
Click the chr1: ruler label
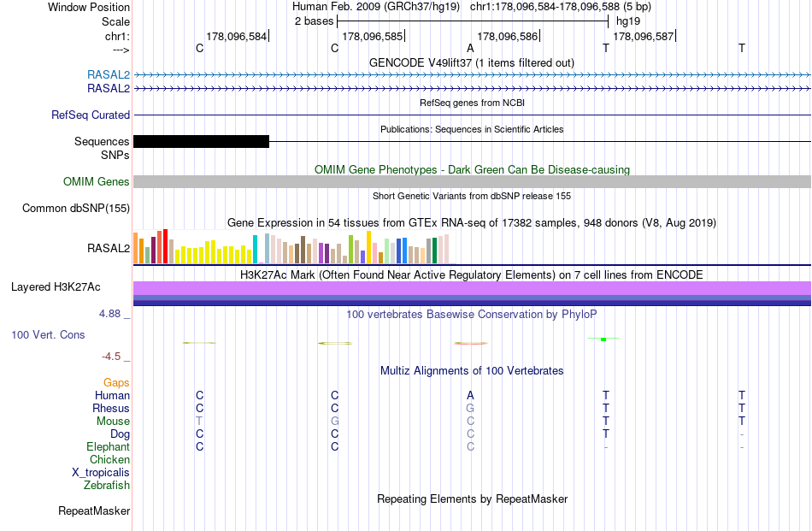pyautogui.click(x=117, y=36)
